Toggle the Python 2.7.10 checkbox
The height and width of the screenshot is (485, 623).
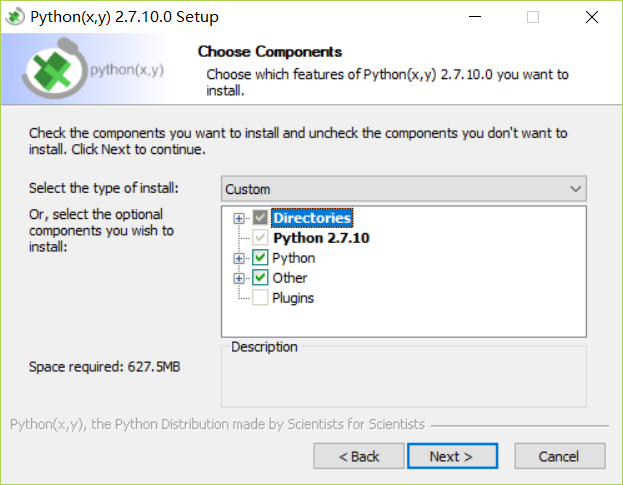pos(260,238)
